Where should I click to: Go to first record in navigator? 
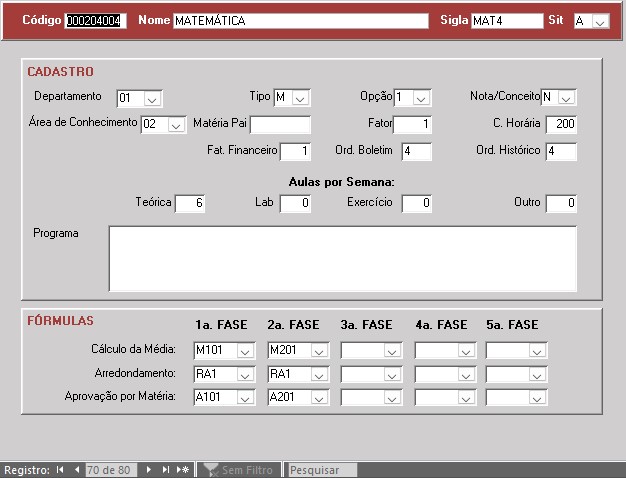pos(60,470)
